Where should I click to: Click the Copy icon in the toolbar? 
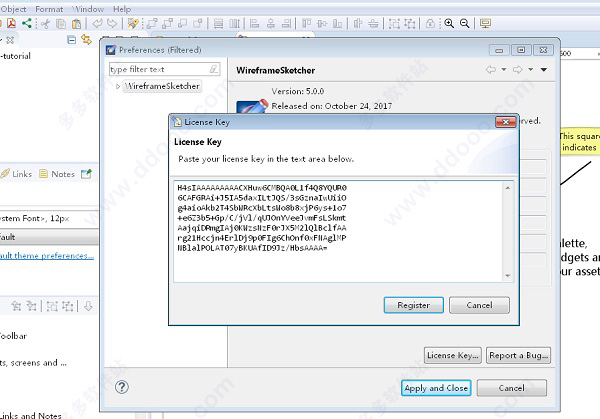(x=61, y=24)
